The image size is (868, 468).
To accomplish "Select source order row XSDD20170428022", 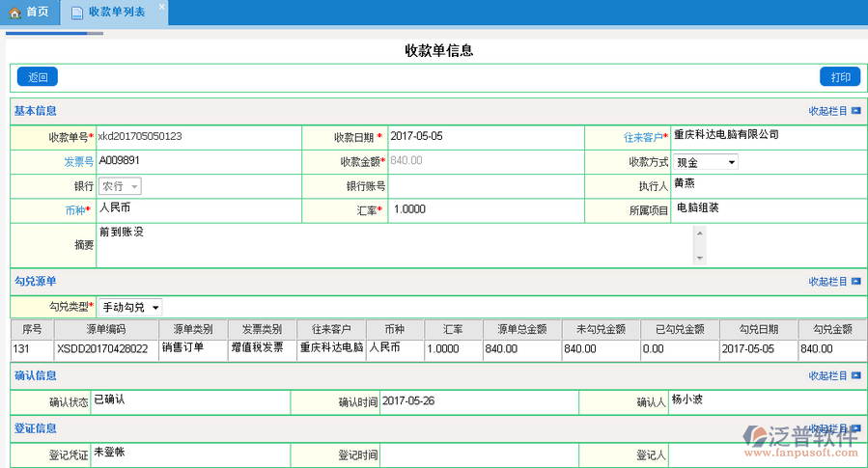I will tap(102, 348).
